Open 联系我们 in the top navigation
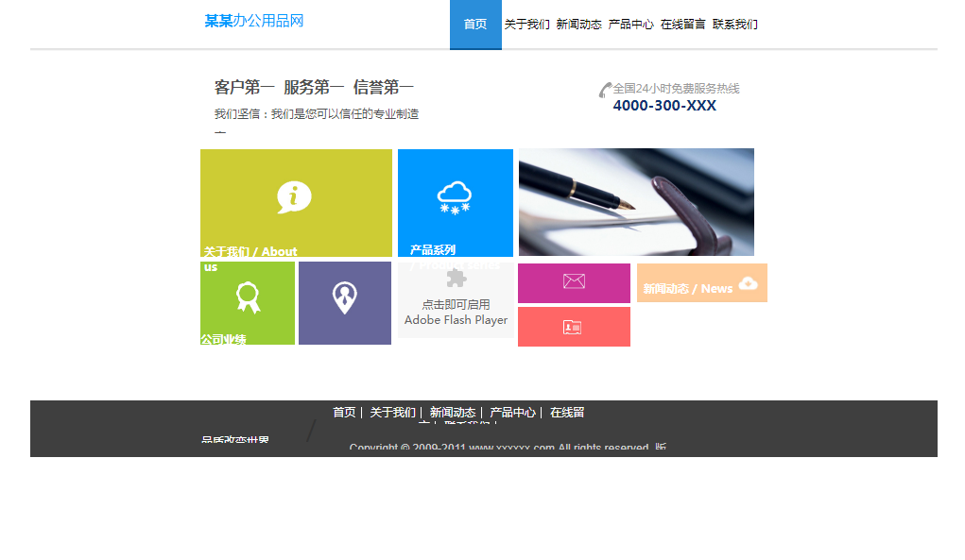This screenshot has width=965, height=560. point(734,25)
